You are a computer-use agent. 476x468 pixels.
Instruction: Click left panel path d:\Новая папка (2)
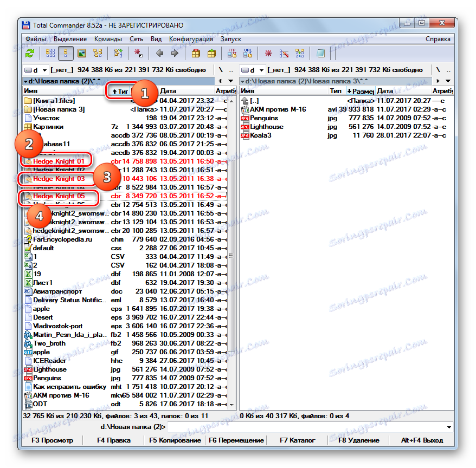[x=119, y=81]
